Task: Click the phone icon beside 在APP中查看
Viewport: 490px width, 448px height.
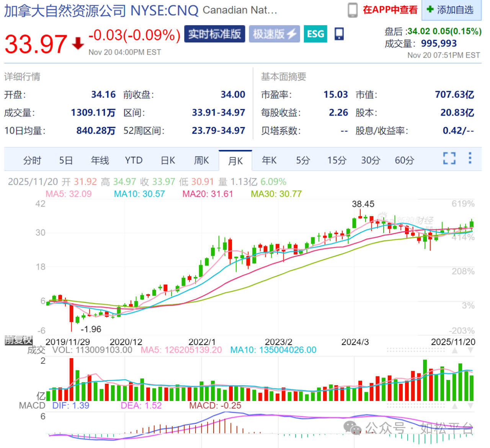Action: 352,10
